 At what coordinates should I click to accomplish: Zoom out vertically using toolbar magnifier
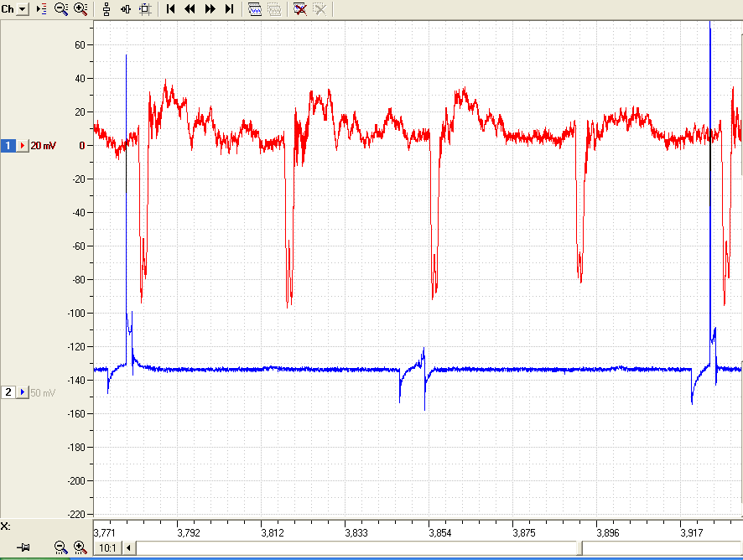[61, 9]
